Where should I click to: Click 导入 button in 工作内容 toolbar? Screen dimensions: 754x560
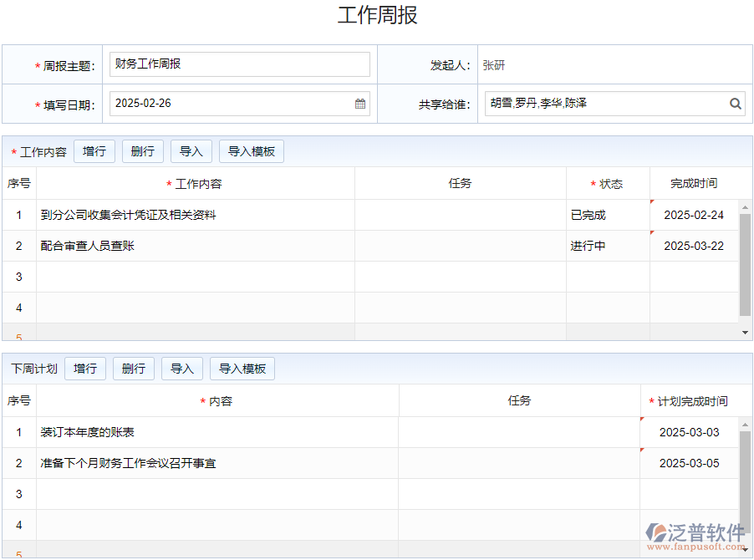pos(191,151)
